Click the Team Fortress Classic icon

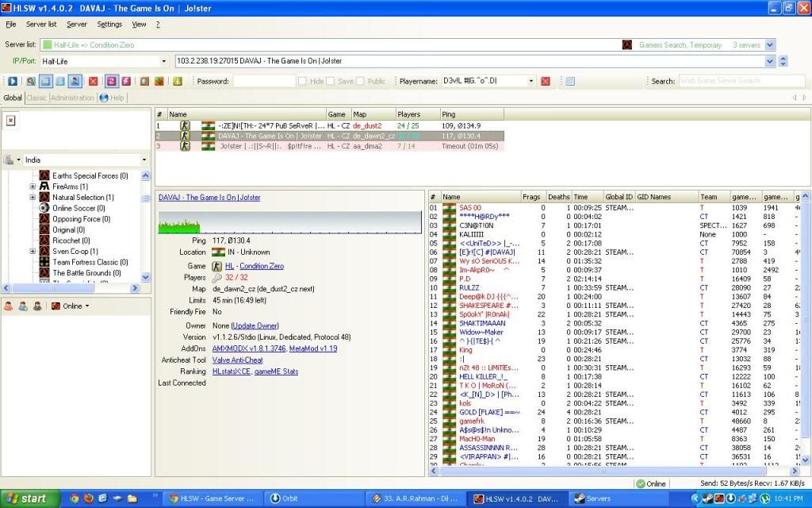point(44,262)
